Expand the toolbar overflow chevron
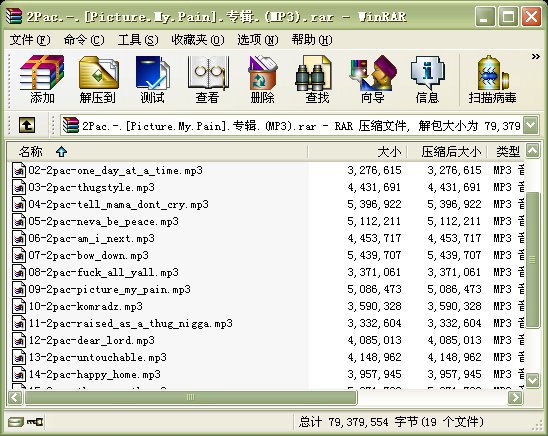This screenshot has height=436, width=548. point(535,56)
